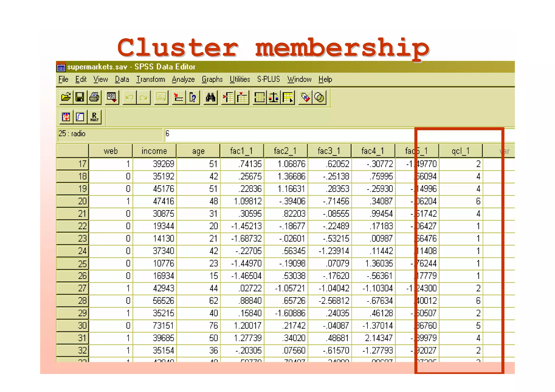Image resolution: width=555 pixels, height=392 pixels.
Task: Click the Open File folder icon
Action: point(66,97)
